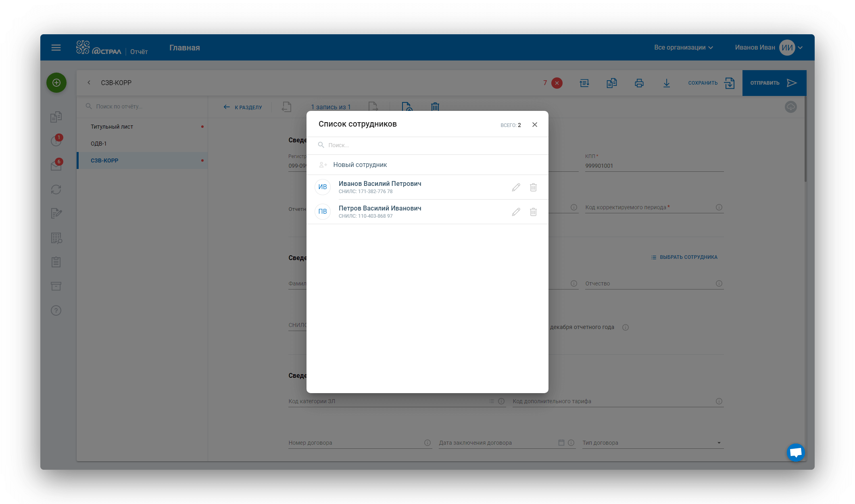Open the Все организации dropdown
This screenshot has height=504, width=855.
pos(684,48)
